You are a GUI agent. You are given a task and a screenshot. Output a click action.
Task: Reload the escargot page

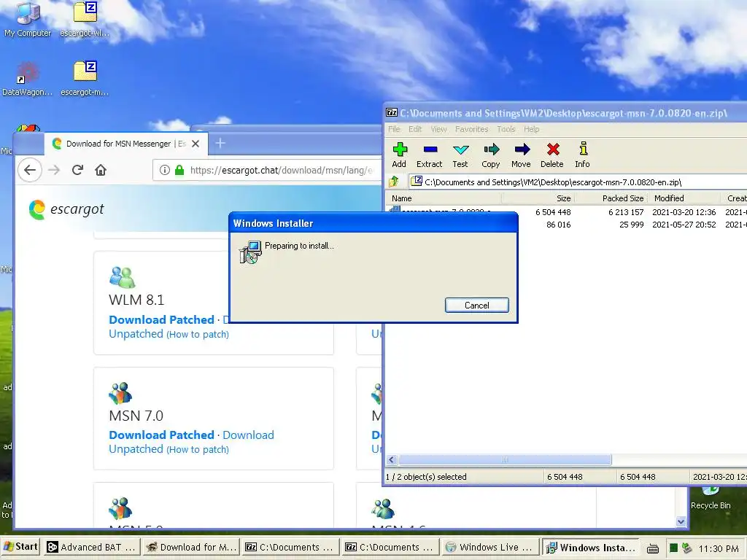[x=77, y=170]
